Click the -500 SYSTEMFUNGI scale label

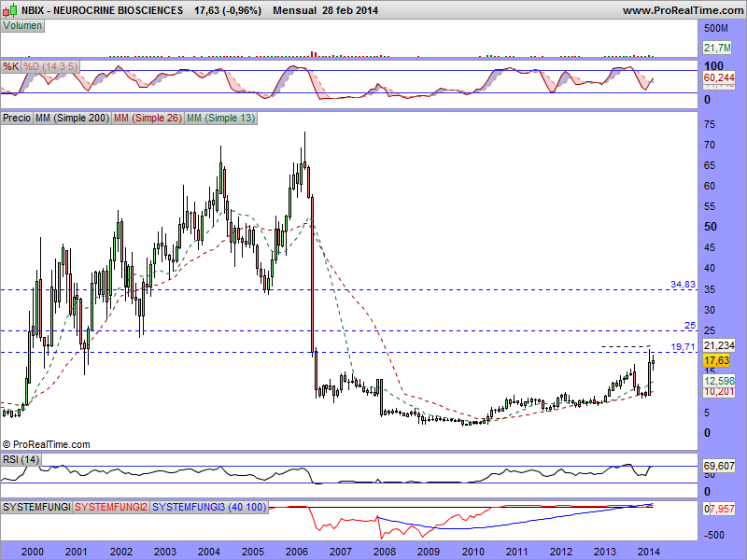coord(713,535)
